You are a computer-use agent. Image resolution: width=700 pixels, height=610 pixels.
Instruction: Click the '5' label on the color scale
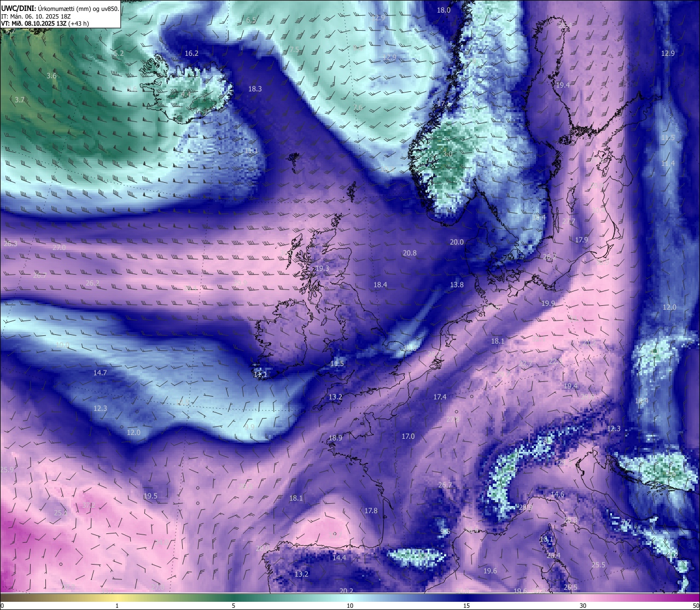(234, 606)
